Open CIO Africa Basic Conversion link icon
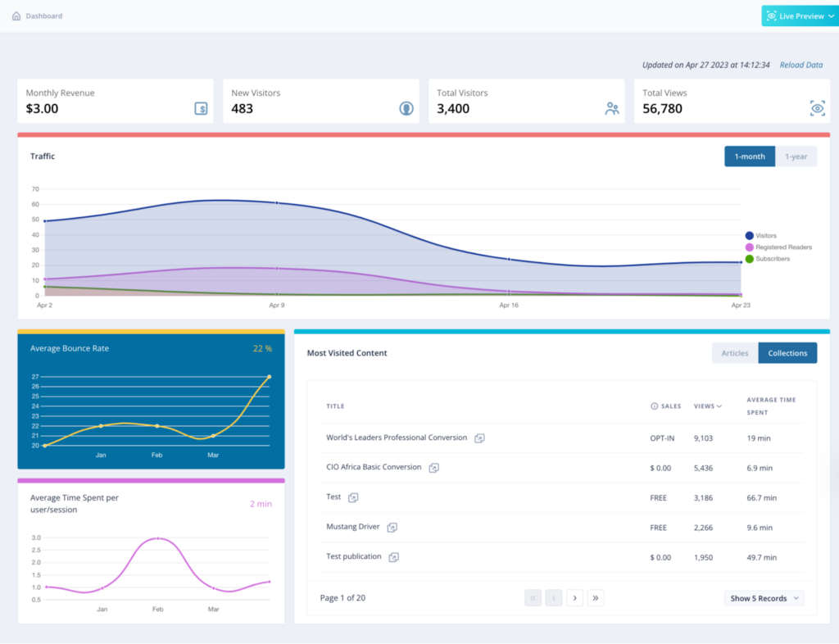839x644 pixels. pyautogui.click(x=433, y=468)
